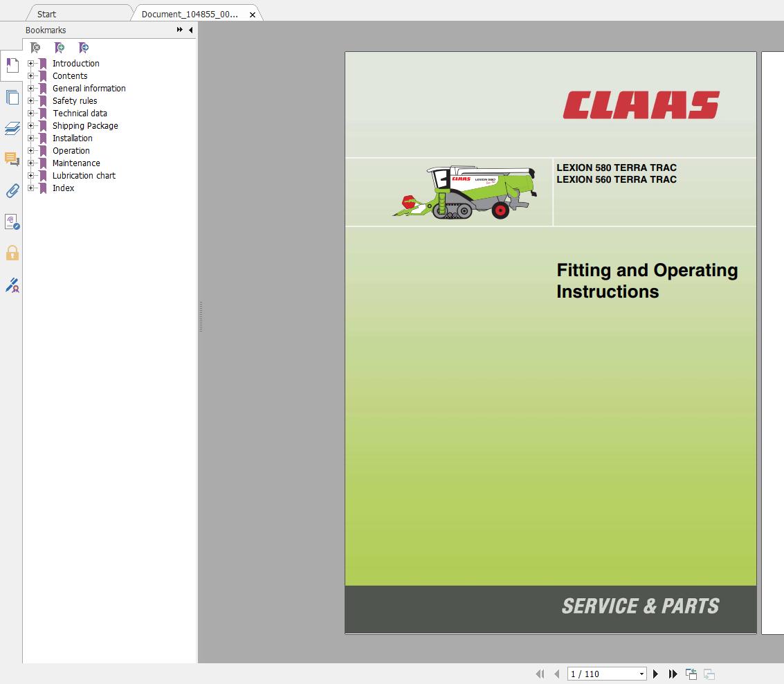Select the Bookmarks panel icon
The image size is (784, 684).
[12, 65]
